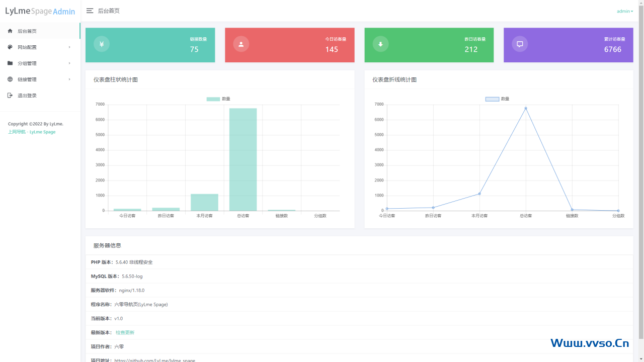Select 退出登录 in the sidebar

(x=27, y=96)
